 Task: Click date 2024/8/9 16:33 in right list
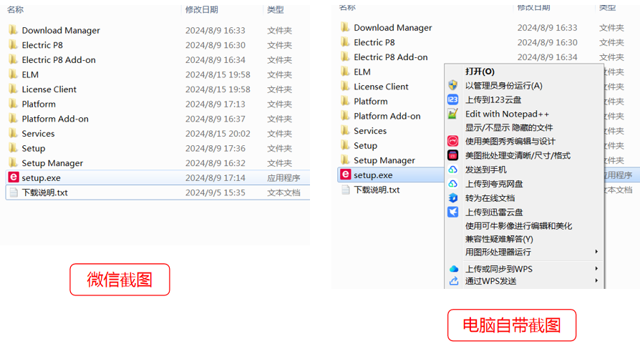(x=548, y=27)
